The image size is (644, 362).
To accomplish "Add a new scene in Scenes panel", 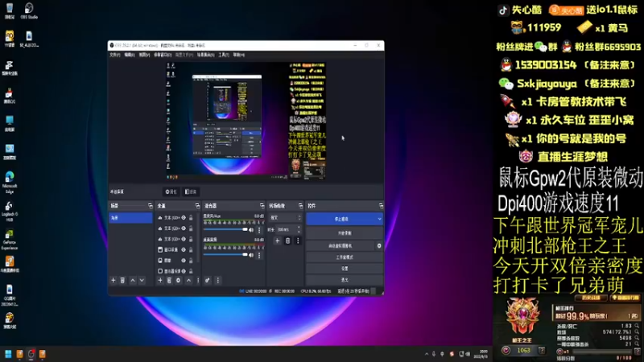I will (114, 280).
